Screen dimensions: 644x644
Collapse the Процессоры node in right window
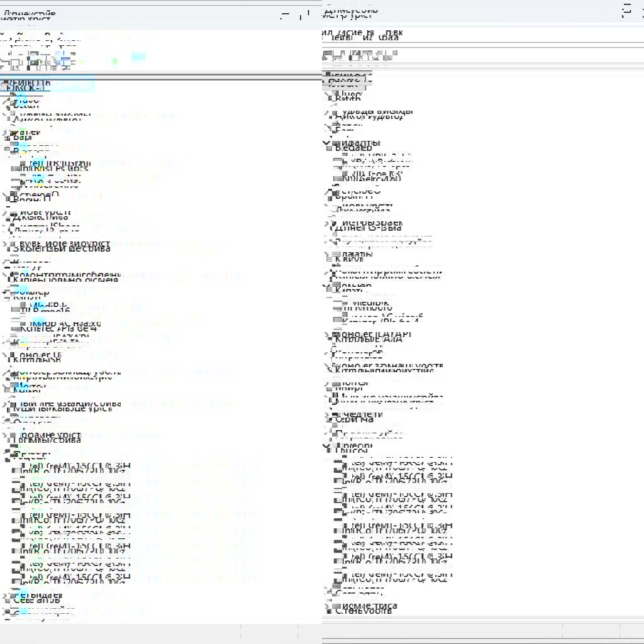tap(326, 447)
